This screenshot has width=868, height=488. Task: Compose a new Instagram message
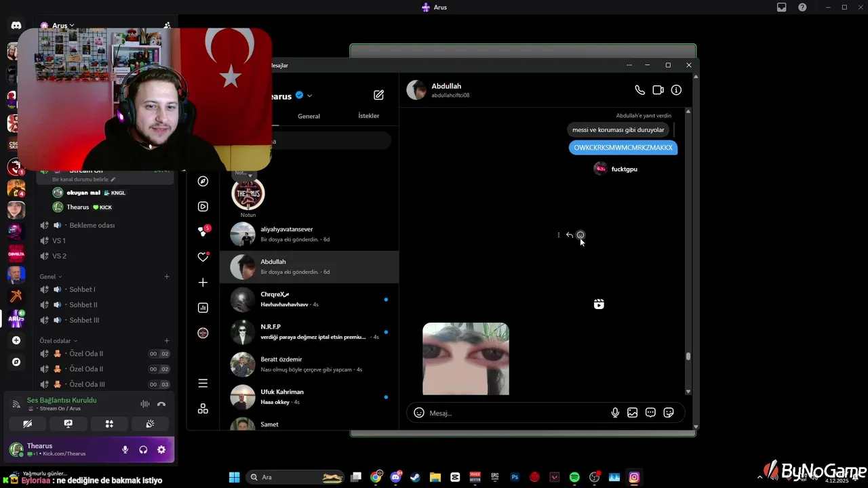[x=378, y=95]
